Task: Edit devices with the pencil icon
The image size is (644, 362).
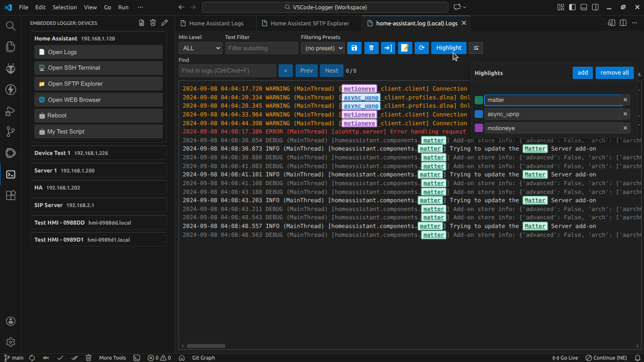Action: (164, 22)
